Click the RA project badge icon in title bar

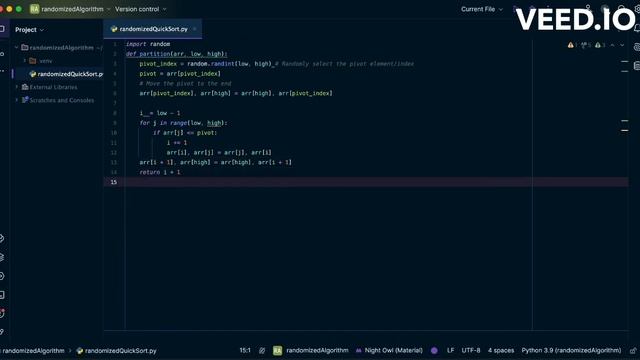tap(34, 9)
